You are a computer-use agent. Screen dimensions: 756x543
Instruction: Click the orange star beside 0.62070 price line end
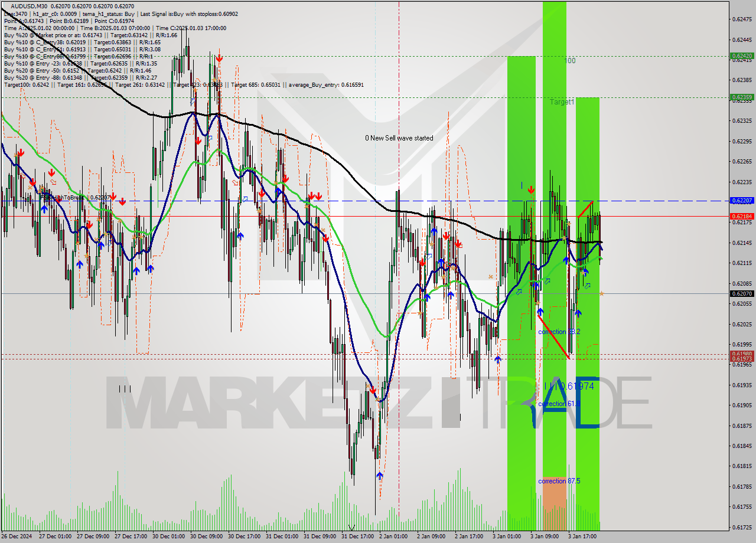[x=601, y=293]
